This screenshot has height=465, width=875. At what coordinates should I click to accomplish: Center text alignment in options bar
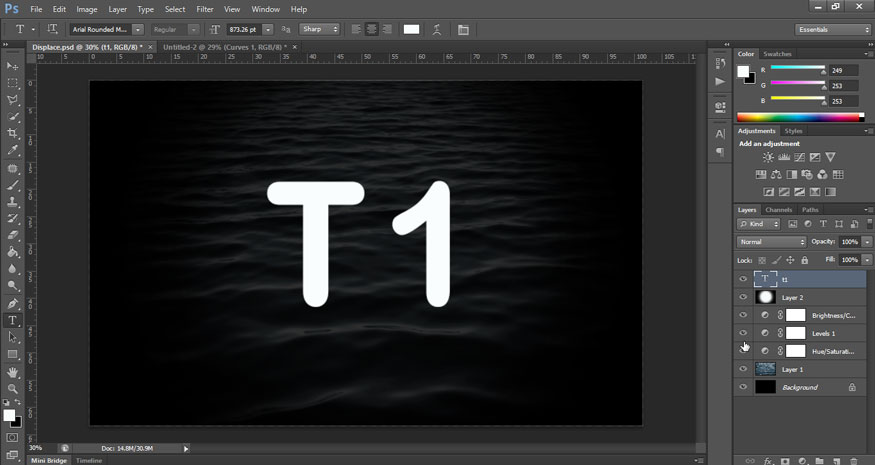371,30
